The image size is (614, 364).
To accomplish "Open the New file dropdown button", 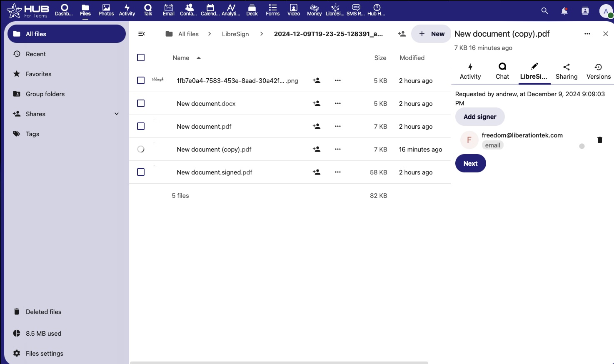I will point(431,34).
